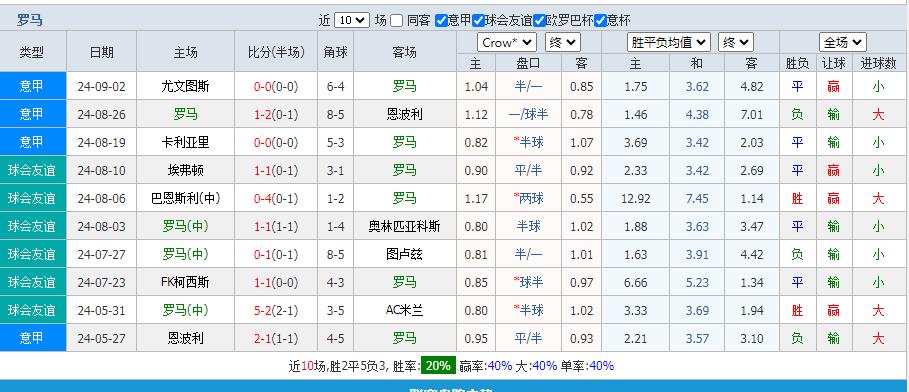Click the 24-08-06 date cell
The height and width of the screenshot is (392, 909).
tap(101, 198)
